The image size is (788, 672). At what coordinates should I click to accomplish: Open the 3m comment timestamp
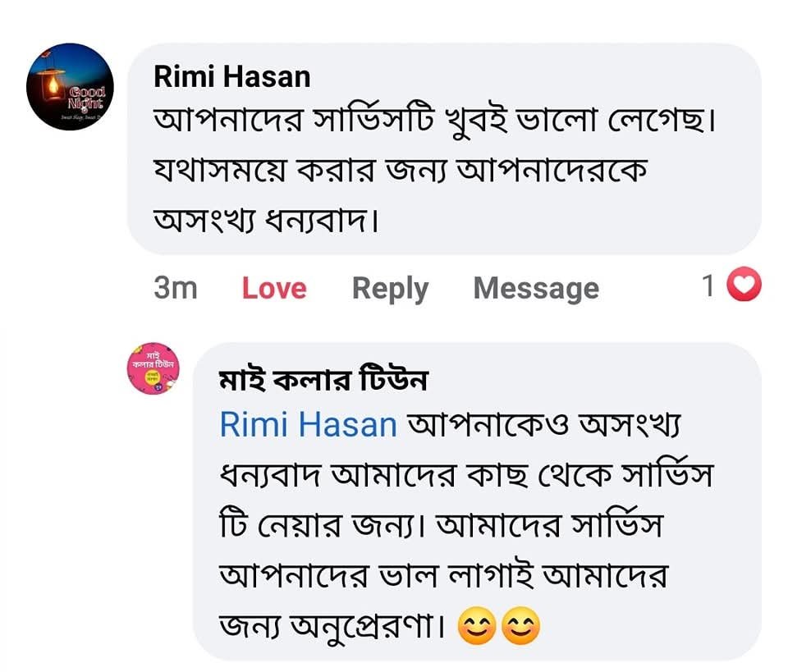pyautogui.click(x=175, y=288)
